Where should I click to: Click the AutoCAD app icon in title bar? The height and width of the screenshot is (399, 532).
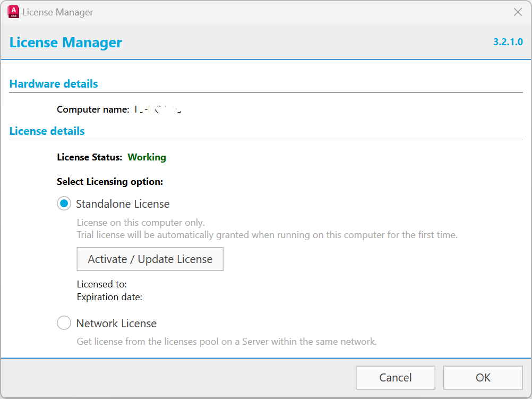click(x=13, y=12)
